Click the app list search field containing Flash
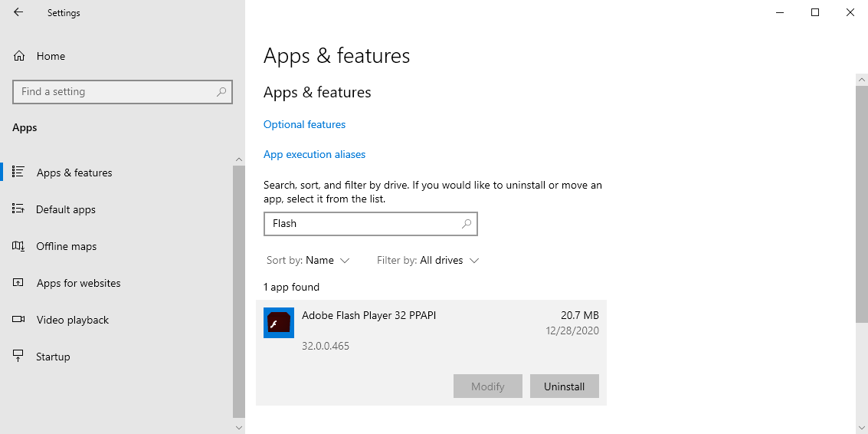 370,223
